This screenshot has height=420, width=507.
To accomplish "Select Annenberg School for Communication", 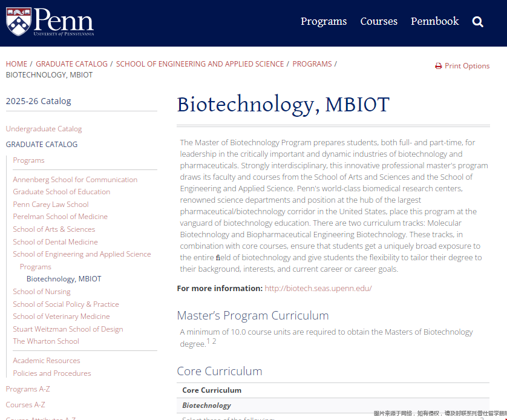I will point(75,180).
